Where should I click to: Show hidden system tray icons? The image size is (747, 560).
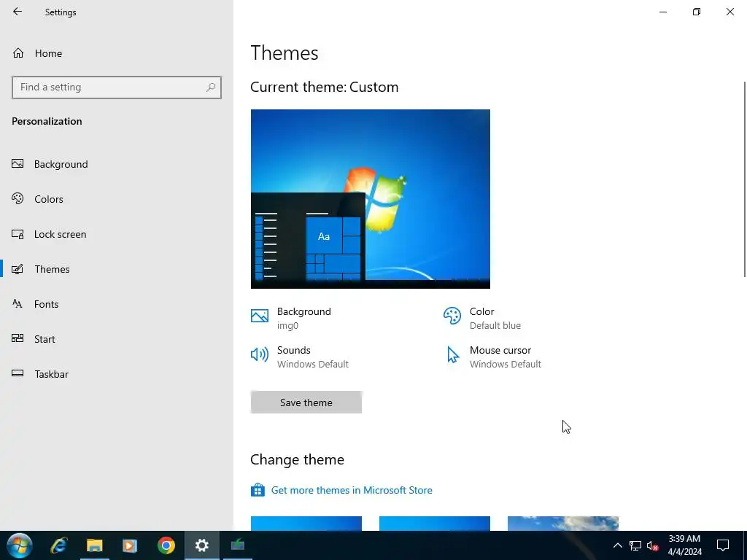pos(617,545)
